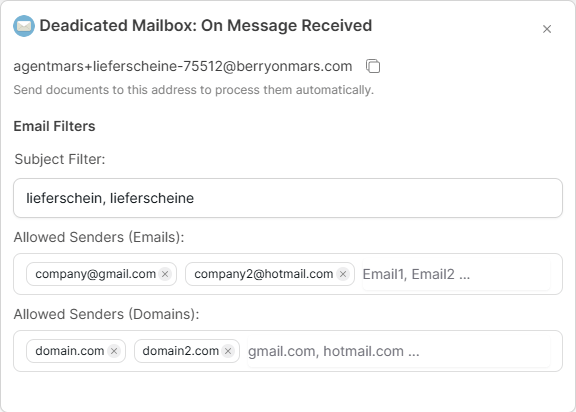Remove domain2.com from allowed domains

pos(228,351)
